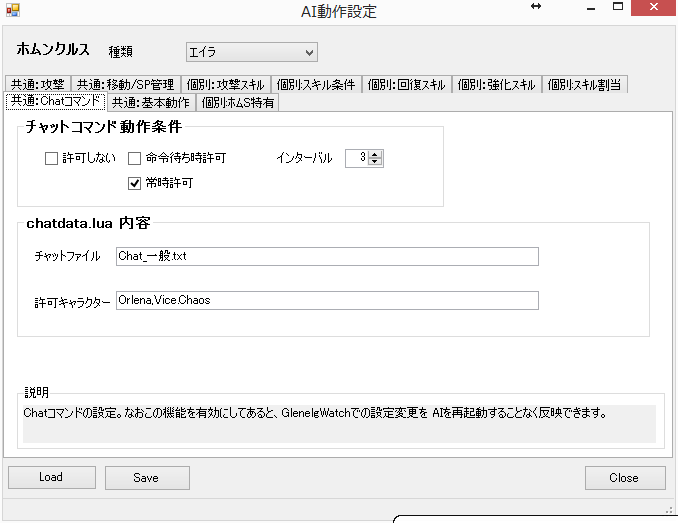Click the chatdata.lua 内容 group title
The width and height of the screenshot is (678, 523).
pos(88,223)
